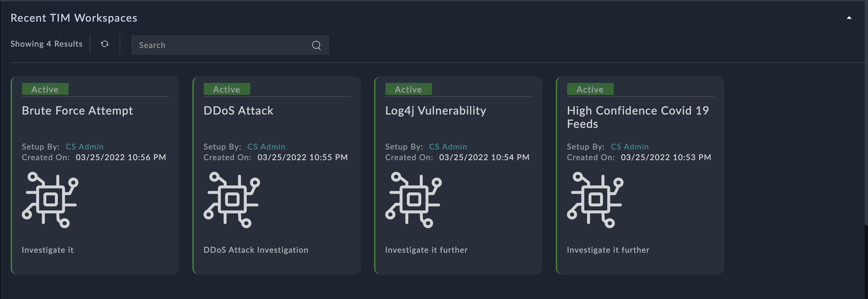
Task: Click the Log4j Vulnerability chip icon
Action: pyautogui.click(x=413, y=200)
